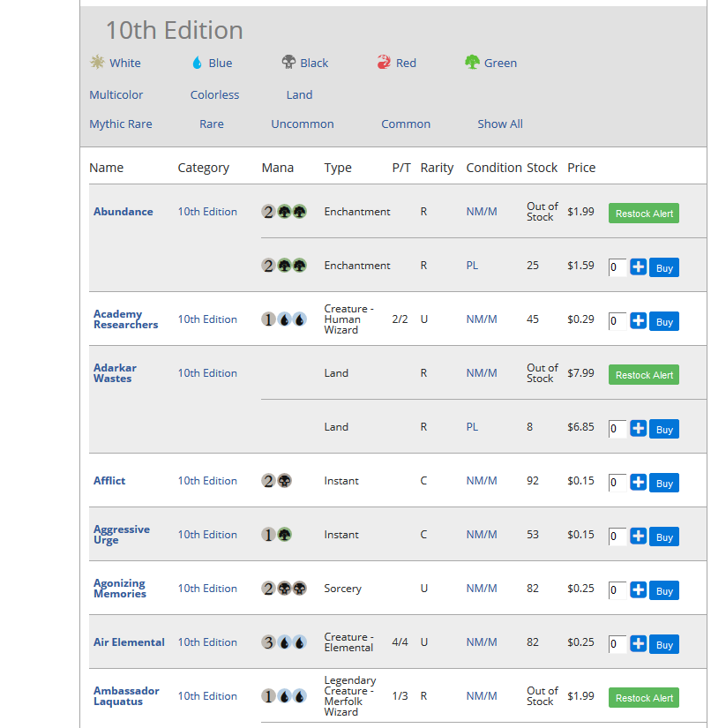The width and height of the screenshot is (711, 728).
Task: Click Restock Alert for Abundance NM/M
Action: pos(643,214)
